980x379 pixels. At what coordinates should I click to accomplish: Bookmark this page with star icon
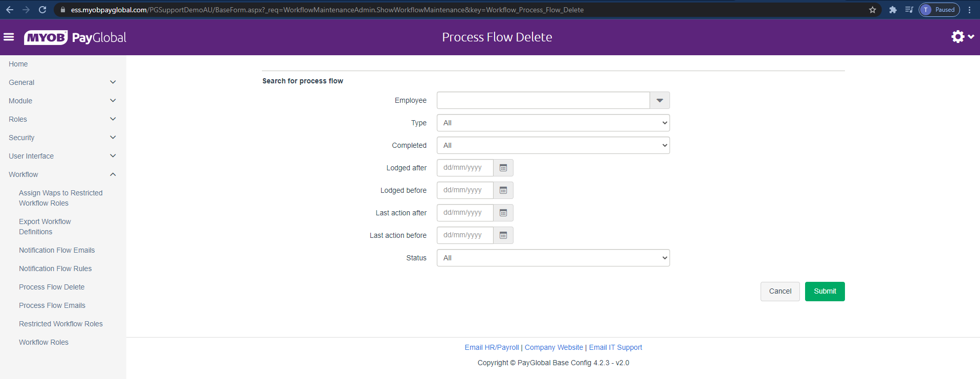[873, 10]
